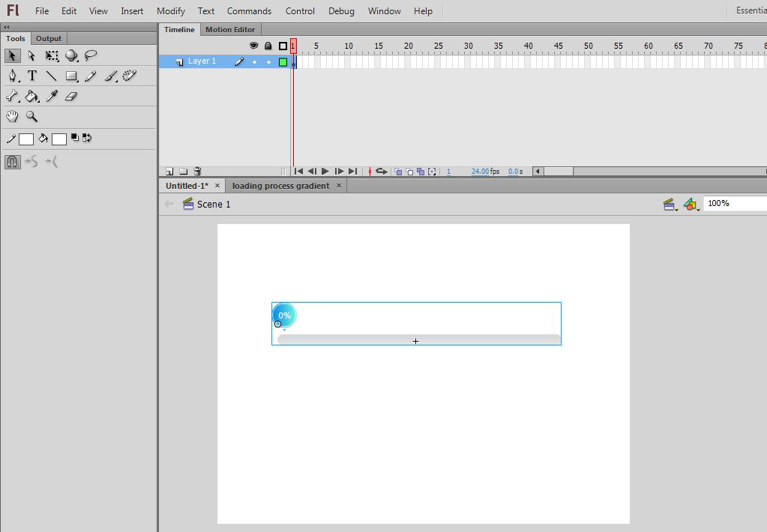Choose the Rectangle tool
This screenshot has width=767, height=532.
[x=72, y=76]
